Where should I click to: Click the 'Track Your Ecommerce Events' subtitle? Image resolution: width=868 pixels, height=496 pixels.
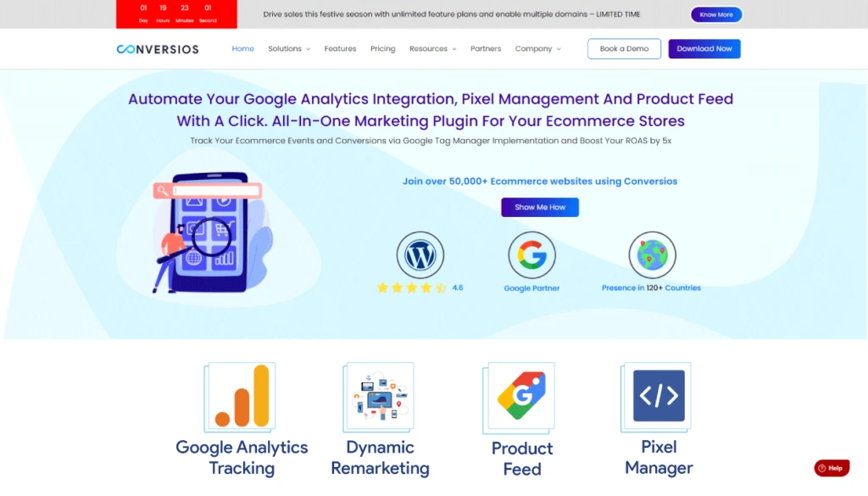pos(431,141)
